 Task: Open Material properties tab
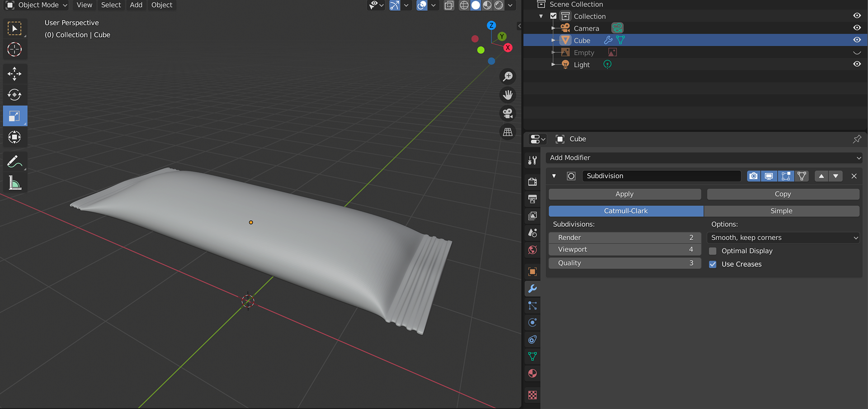[x=533, y=373]
